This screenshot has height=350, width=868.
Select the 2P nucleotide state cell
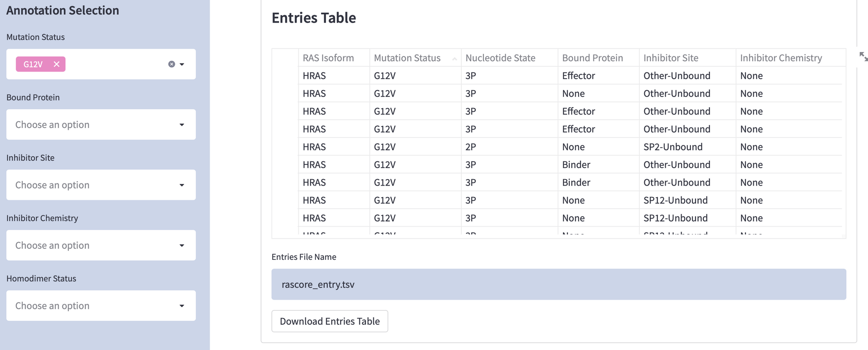click(x=470, y=147)
